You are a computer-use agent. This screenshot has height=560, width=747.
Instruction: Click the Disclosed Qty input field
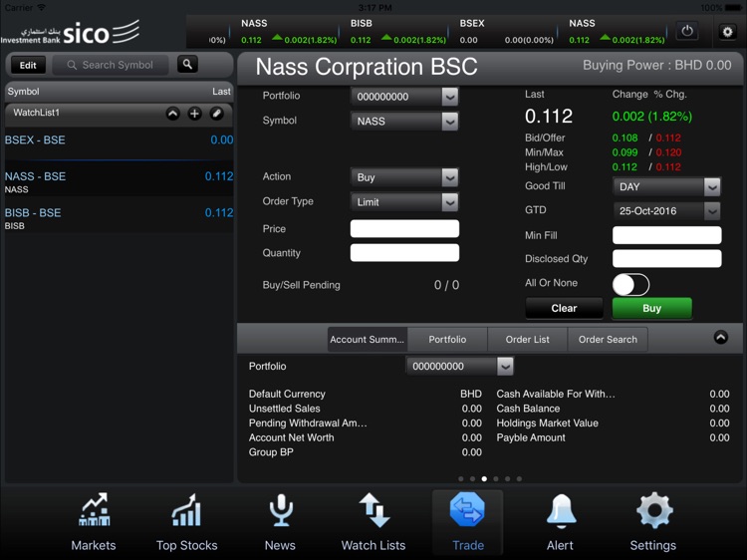pyautogui.click(x=666, y=258)
